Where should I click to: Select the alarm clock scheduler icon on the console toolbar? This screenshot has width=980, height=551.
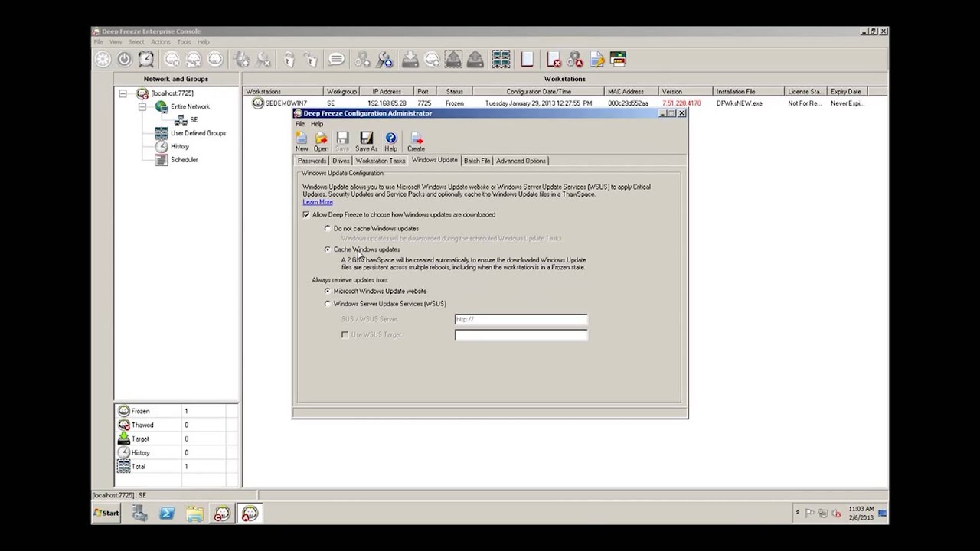(145, 59)
